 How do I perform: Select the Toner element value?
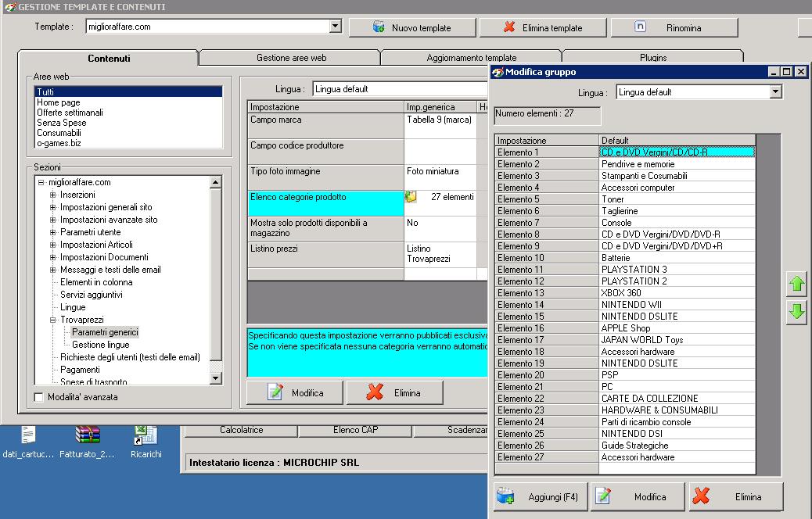pyautogui.click(x=677, y=199)
